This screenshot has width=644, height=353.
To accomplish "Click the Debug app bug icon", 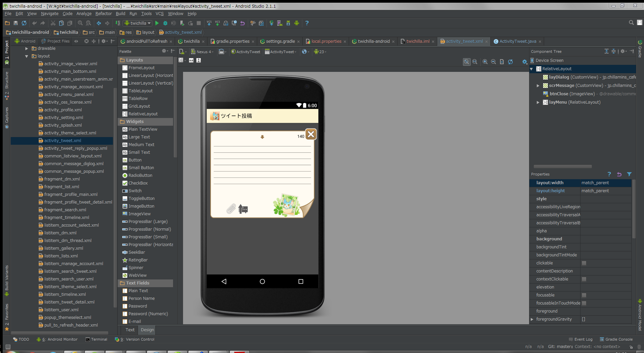I will click(x=165, y=23).
